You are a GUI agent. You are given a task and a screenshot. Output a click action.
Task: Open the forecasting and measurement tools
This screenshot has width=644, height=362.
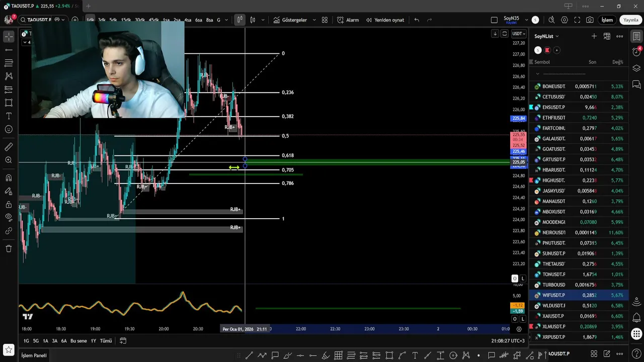(9, 89)
